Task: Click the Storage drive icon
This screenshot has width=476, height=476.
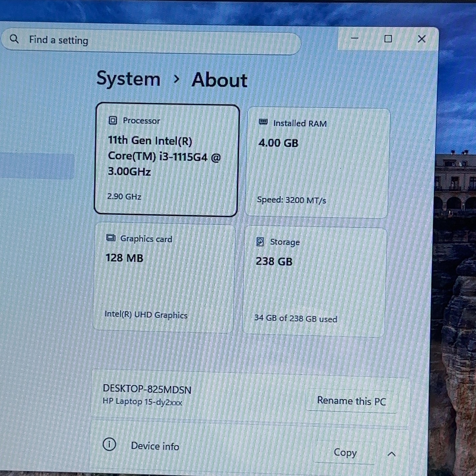Action: click(260, 242)
